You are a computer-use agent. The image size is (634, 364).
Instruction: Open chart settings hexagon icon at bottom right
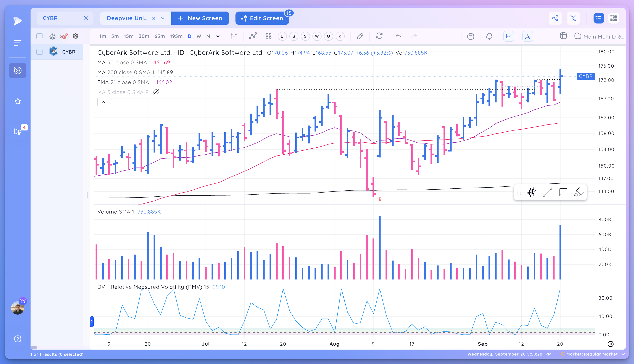(611, 344)
